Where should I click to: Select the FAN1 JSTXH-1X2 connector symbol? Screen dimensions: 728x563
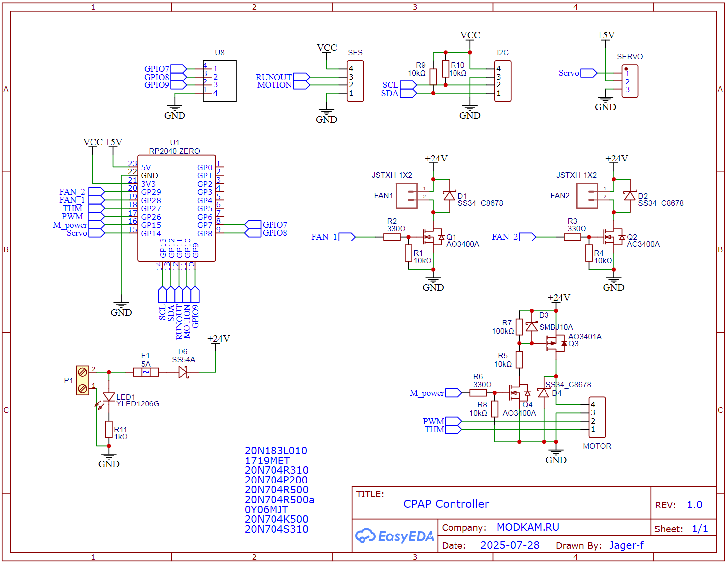406,196
